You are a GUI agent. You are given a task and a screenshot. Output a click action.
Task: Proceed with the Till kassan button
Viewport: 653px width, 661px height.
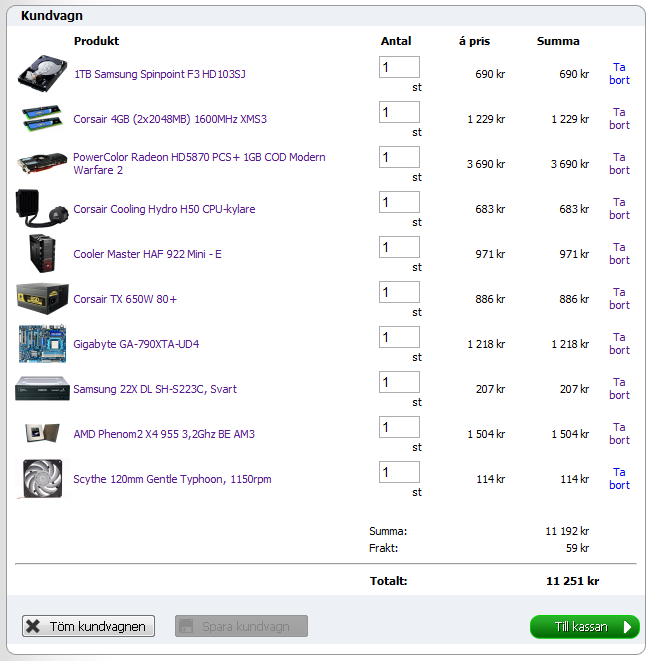click(x=584, y=627)
